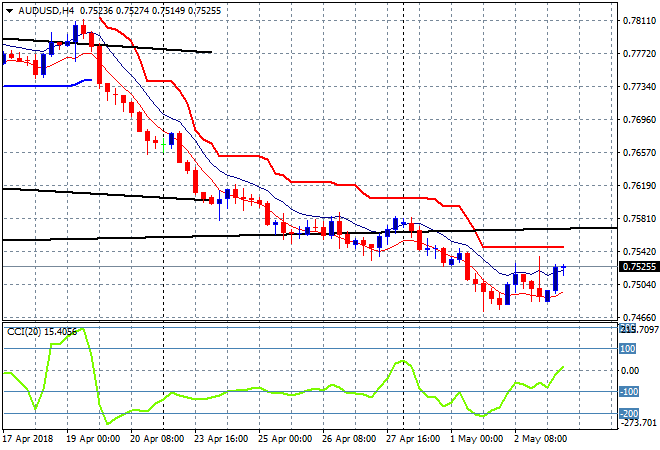Click the triangle arrow beside AUDUSD,H4
The image size is (660, 450).
click(9, 10)
